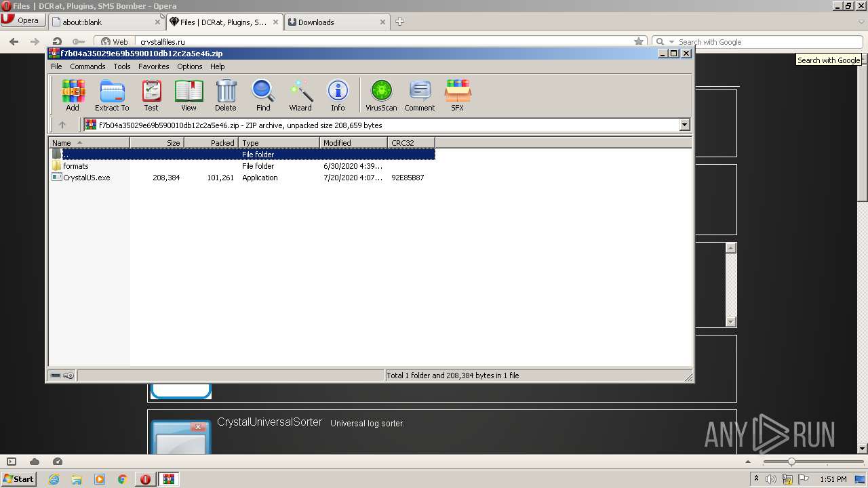Close the about:blank tab

157,22
